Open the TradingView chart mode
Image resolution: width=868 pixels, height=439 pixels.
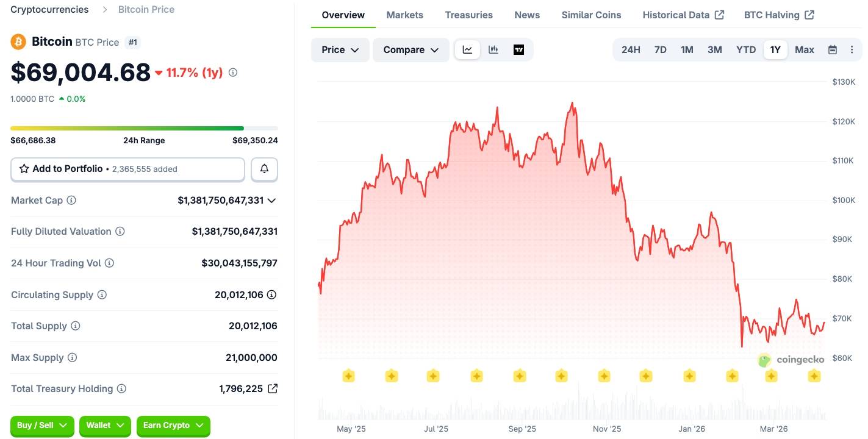tap(518, 49)
